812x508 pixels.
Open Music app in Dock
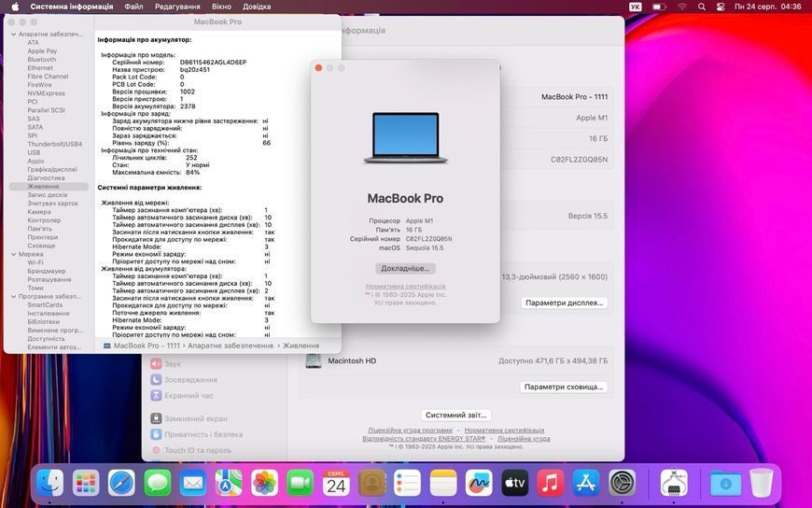pyautogui.click(x=551, y=483)
